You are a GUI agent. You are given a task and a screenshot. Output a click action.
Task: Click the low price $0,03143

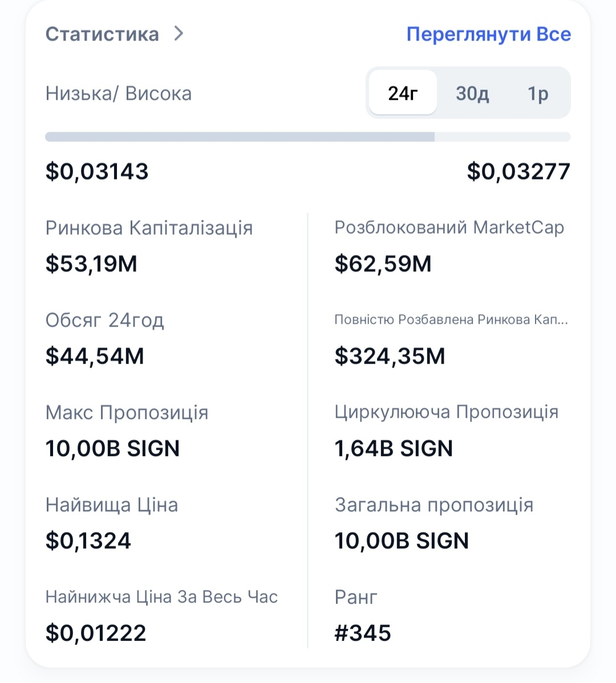pyautogui.click(x=97, y=172)
